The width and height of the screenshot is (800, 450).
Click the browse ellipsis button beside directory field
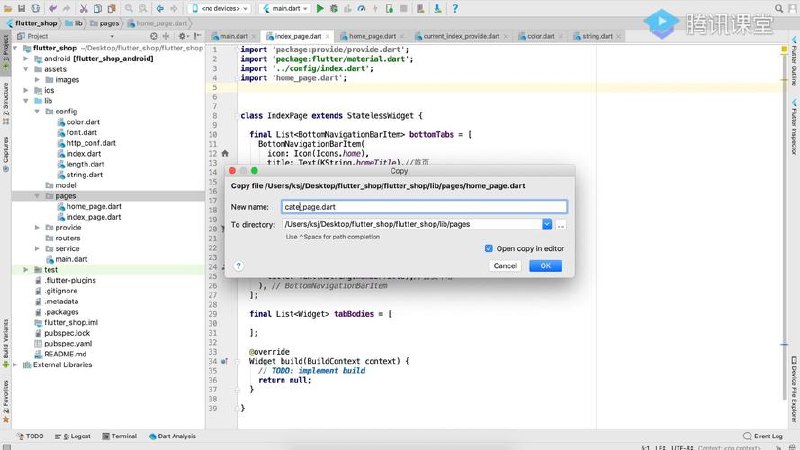[x=561, y=225]
